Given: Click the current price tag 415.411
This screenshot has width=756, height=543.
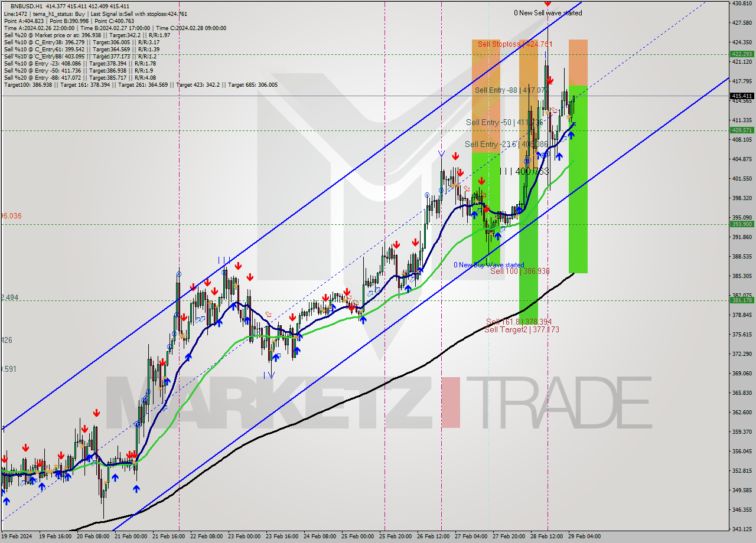Looking at the screenshot, I should point(742,96).
